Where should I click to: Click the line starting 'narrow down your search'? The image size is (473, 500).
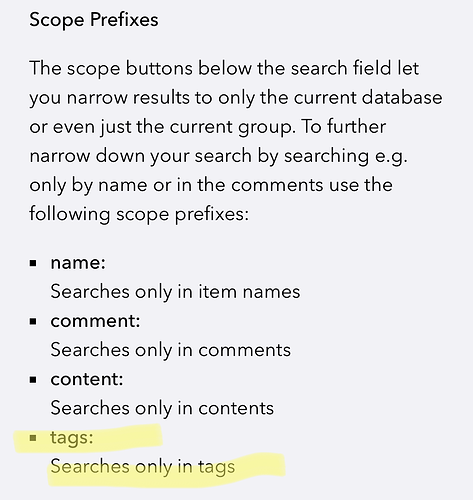(218, 156)
